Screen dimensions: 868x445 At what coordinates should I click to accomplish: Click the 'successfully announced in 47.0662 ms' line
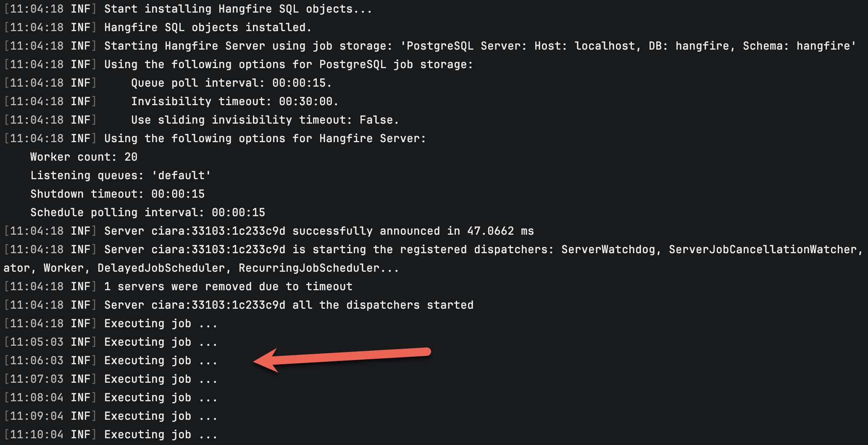(413, 231)
